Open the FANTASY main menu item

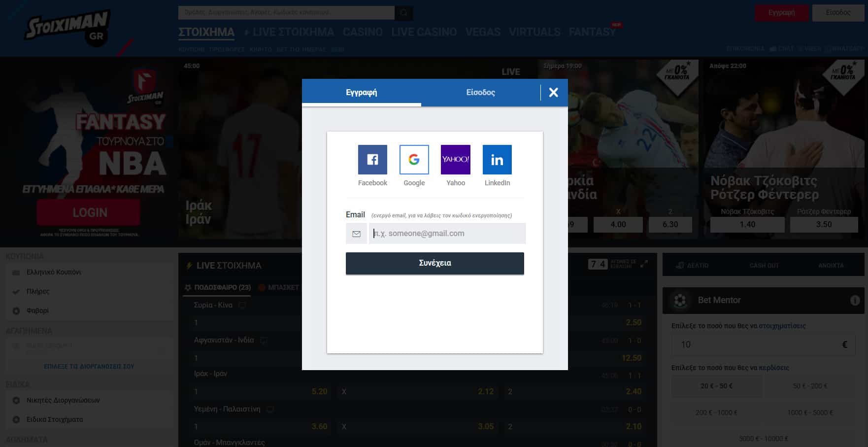tap(592, 33)
